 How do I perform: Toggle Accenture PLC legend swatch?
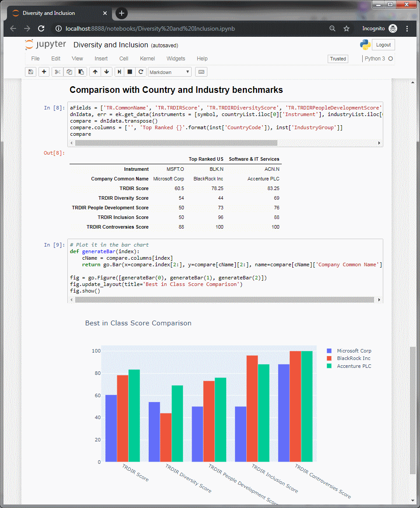pyautogui.click(x=329, y=366)
